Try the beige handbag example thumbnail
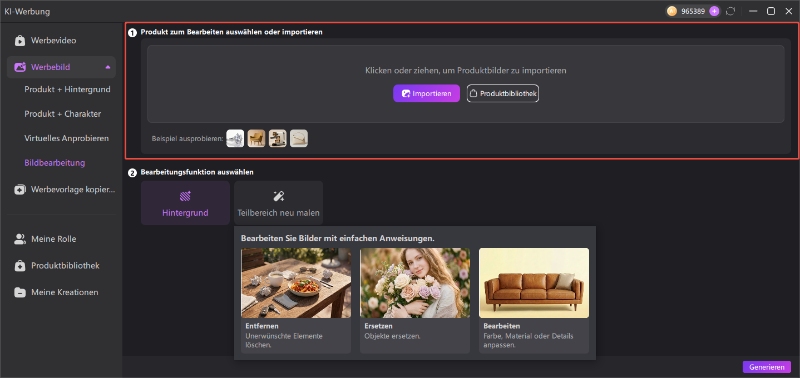 299,138
